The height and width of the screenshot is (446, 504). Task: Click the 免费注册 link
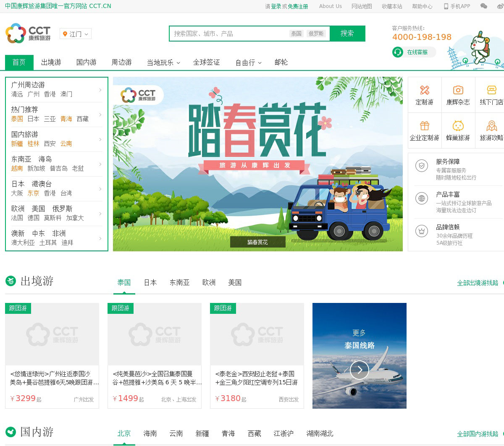click(298, 6)
